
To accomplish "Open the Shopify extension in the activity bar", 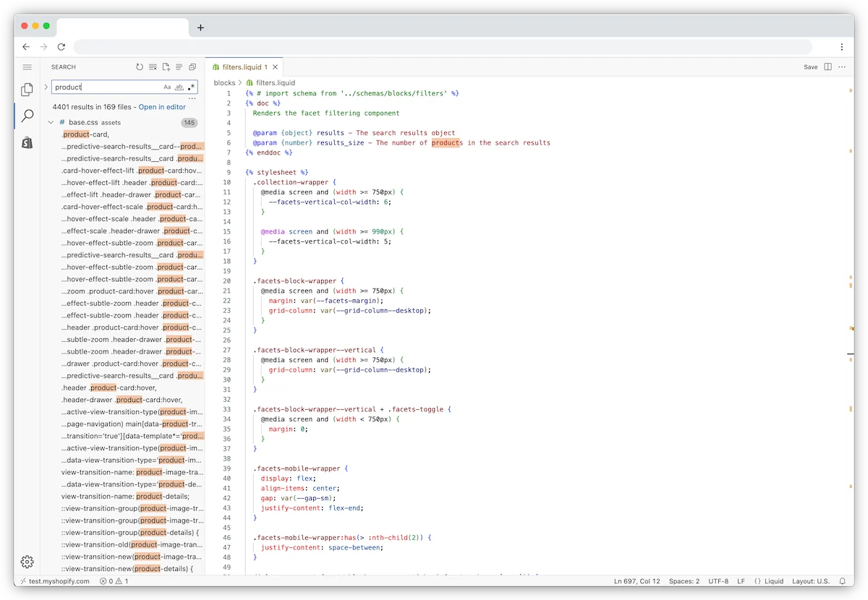I will (x=27, y=142).
